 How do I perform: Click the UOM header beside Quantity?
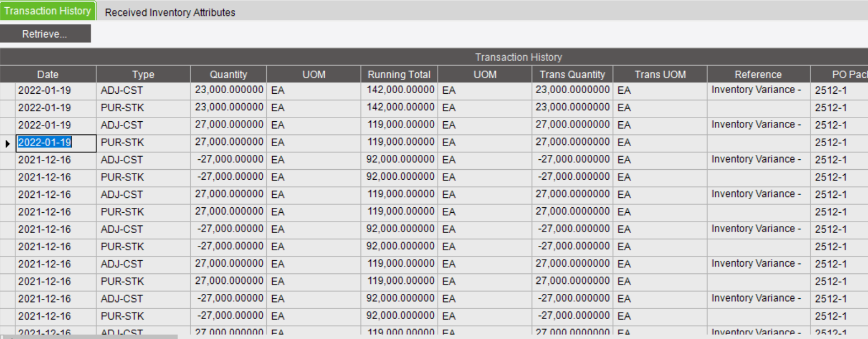(314, 74)
